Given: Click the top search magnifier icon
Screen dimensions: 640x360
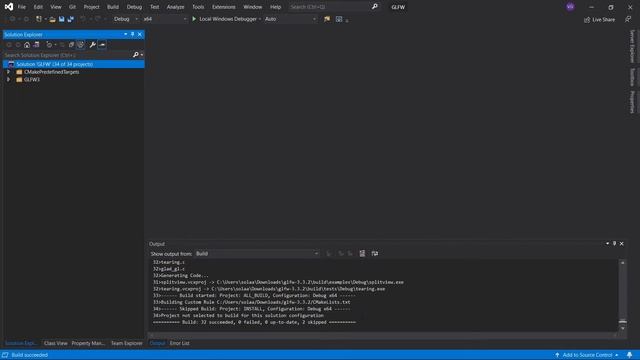Looking at the screenshot, I should 375,7.
